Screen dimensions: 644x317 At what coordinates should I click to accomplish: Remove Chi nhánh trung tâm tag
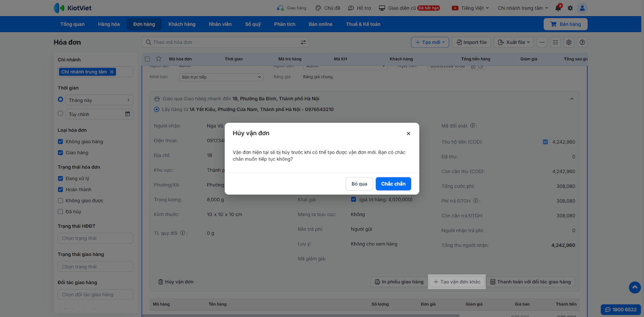(x=112, y=72)
